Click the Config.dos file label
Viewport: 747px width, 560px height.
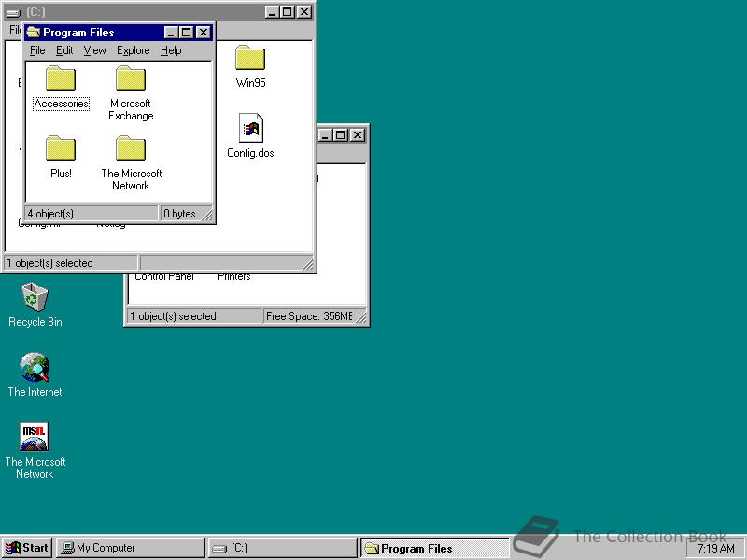pyautogui.click(x=250, y=153)
